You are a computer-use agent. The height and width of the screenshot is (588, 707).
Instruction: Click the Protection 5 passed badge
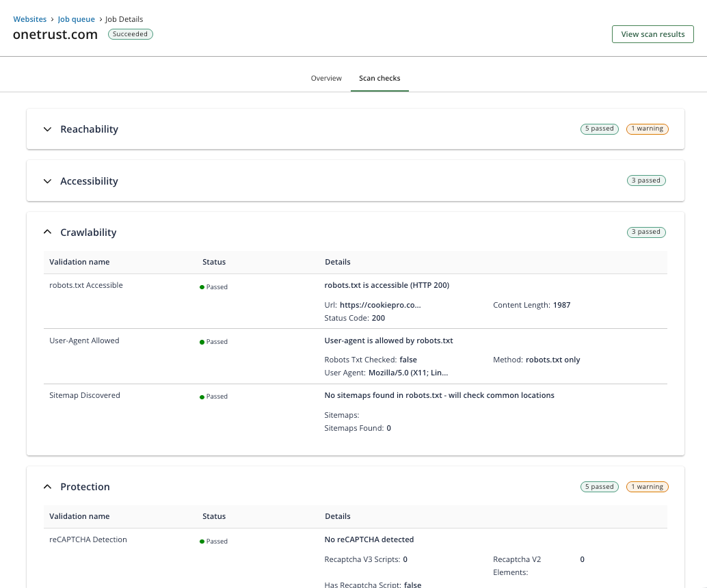[x=599, y=487]
